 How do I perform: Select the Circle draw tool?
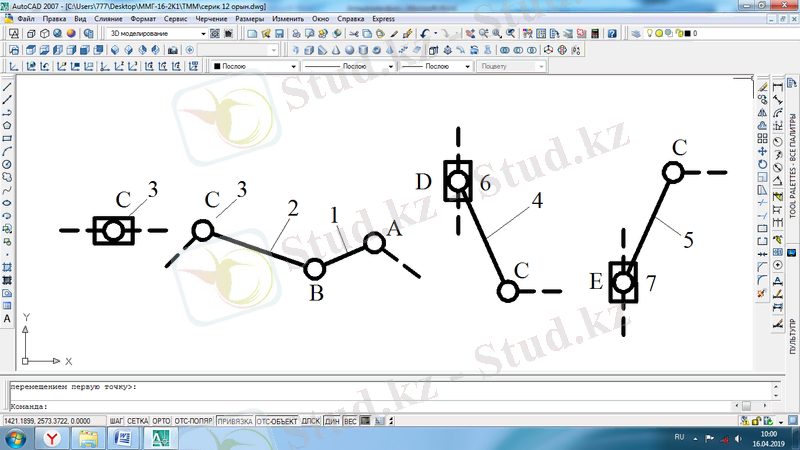[x=7, y=164]
